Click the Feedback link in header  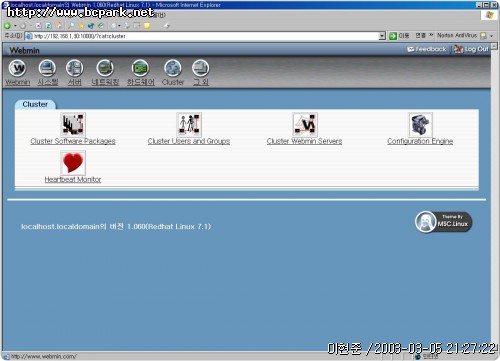427,49
